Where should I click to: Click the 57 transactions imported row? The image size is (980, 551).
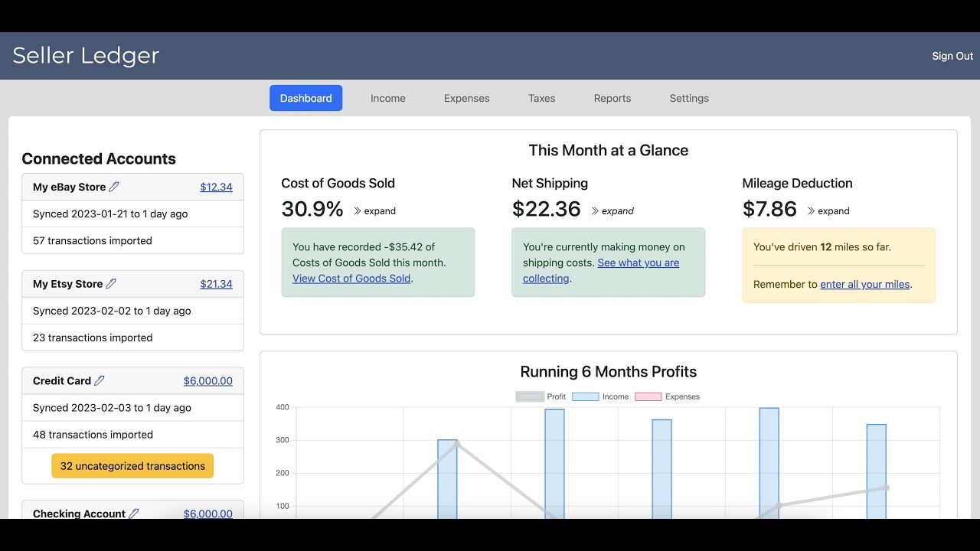click(132, 240)
